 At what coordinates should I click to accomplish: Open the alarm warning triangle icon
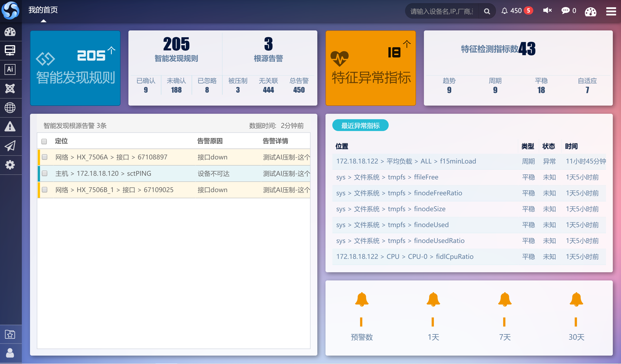coord(10,126)
